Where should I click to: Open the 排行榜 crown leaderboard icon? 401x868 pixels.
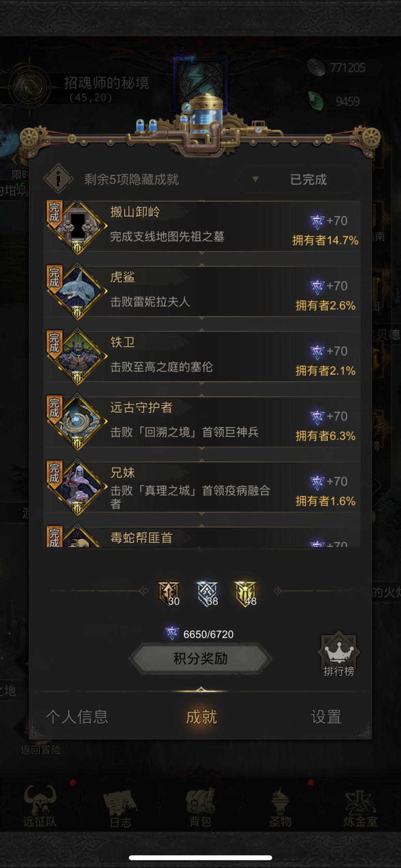(339, 654)
